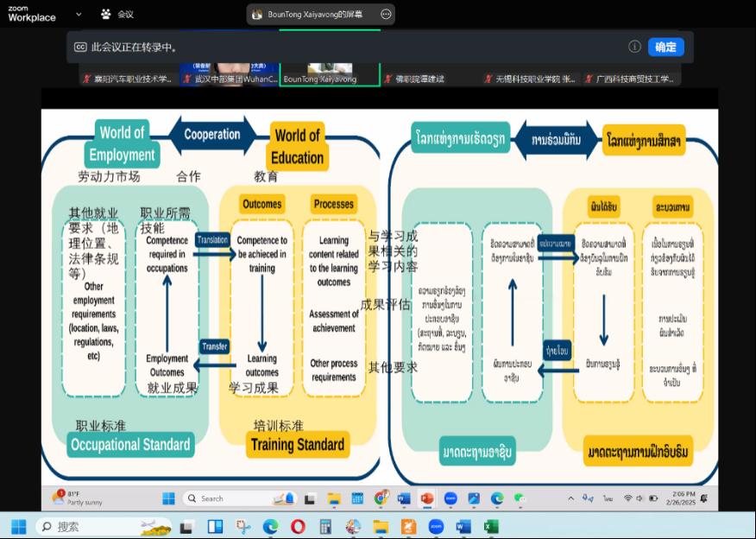
Task: Click the 确定 button in the transcription notice
Action: 665,47
